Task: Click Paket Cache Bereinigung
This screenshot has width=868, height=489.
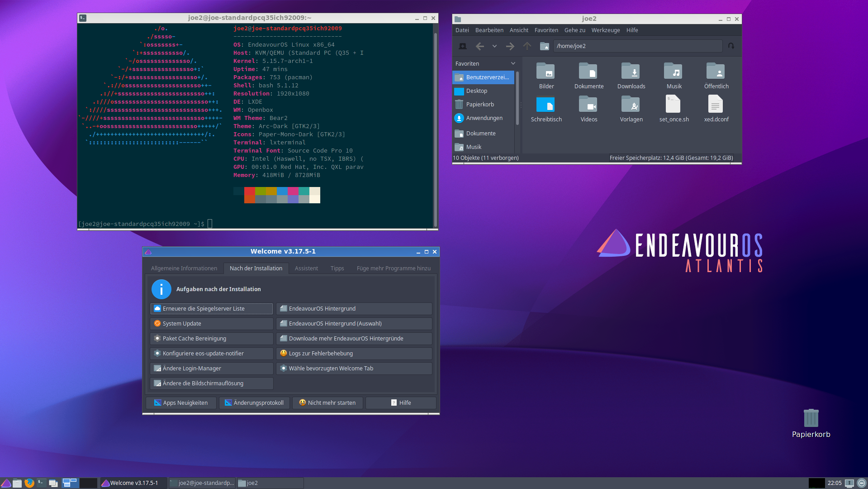Action: (x=212, y=339)
